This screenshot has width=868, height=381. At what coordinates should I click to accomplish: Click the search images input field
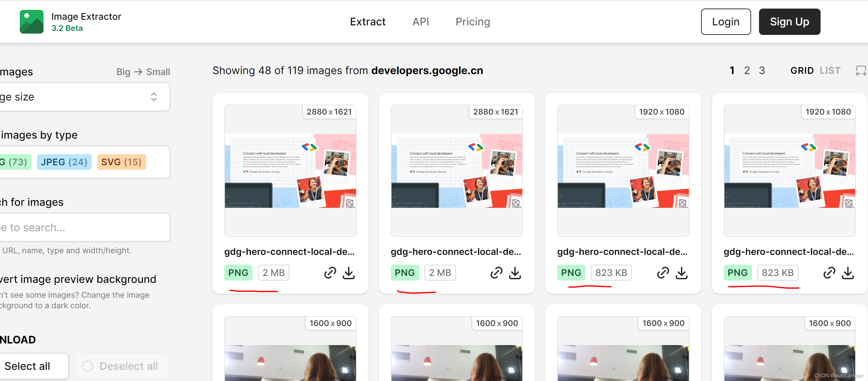tap(84, 228)
